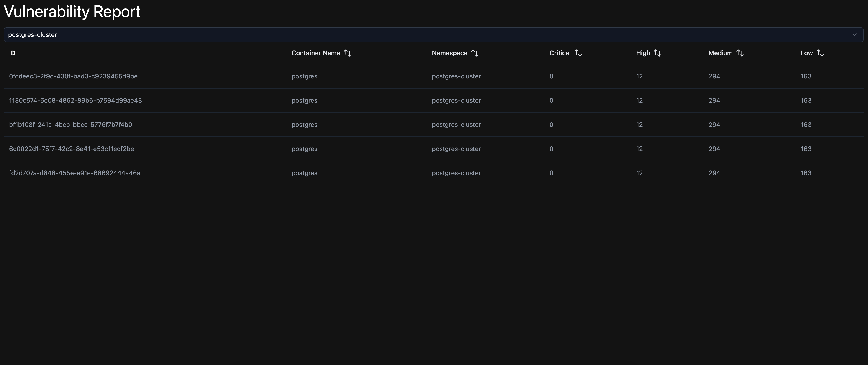Expand namespace dropdown chevron
868x365 pixels.
[x=854, y=35]
